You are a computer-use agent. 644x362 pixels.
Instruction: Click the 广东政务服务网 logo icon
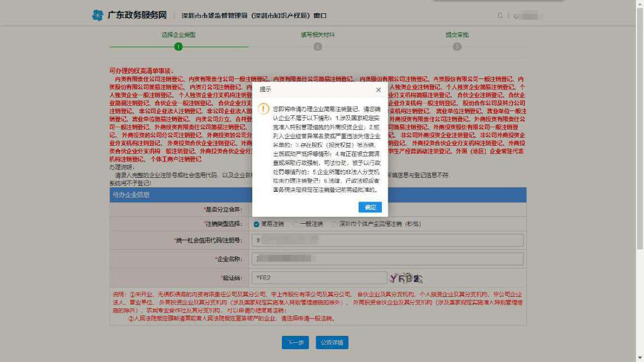tap(98, 16)
